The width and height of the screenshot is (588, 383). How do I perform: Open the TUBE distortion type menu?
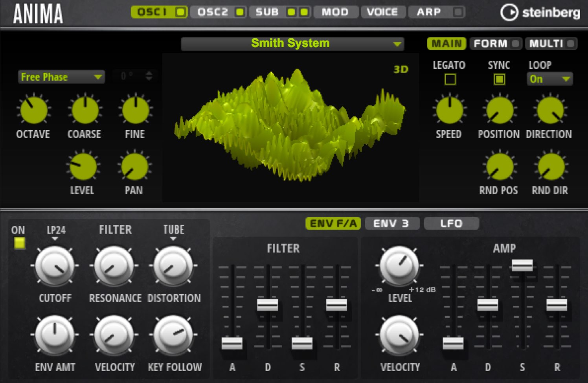174,232
